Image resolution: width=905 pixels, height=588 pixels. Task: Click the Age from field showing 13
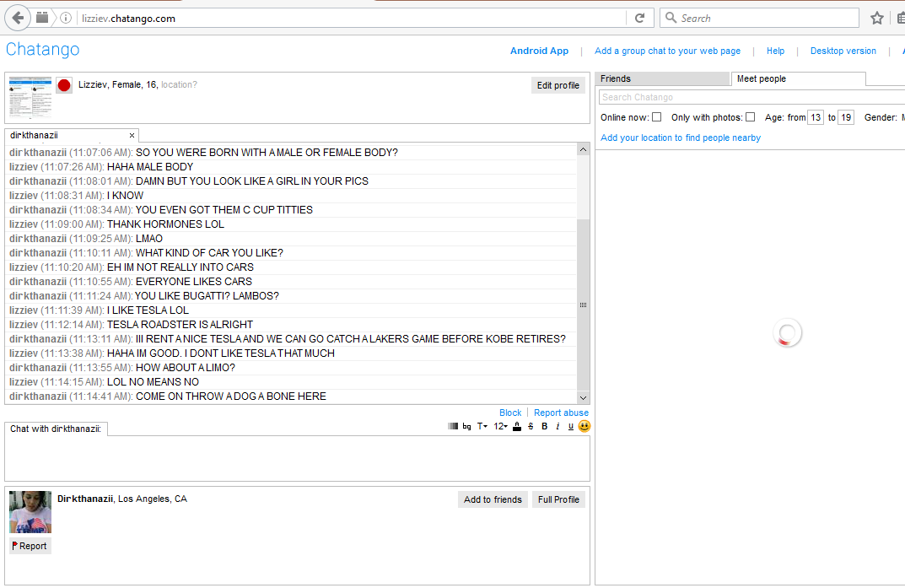[816, 117]
